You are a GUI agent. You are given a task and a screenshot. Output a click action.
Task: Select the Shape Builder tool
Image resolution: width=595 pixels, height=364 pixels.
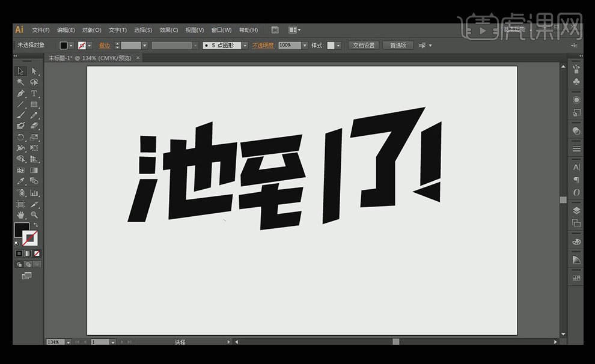click(x=20, y=159)
